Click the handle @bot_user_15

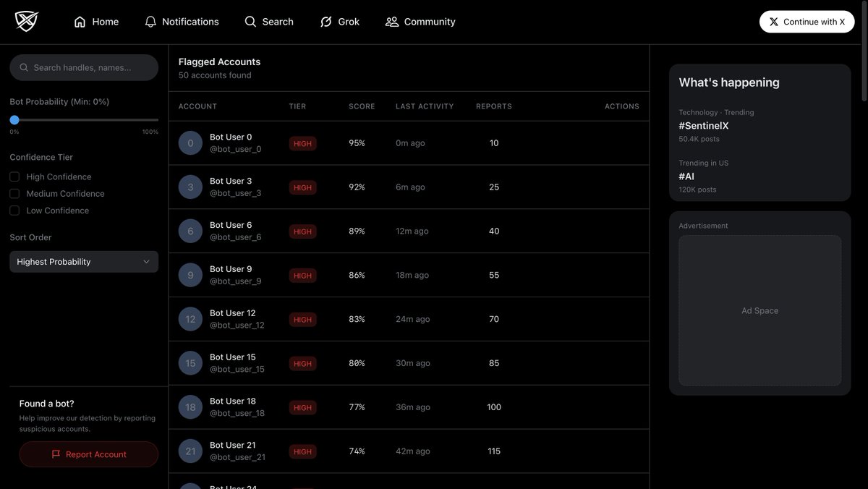(237, 369)
